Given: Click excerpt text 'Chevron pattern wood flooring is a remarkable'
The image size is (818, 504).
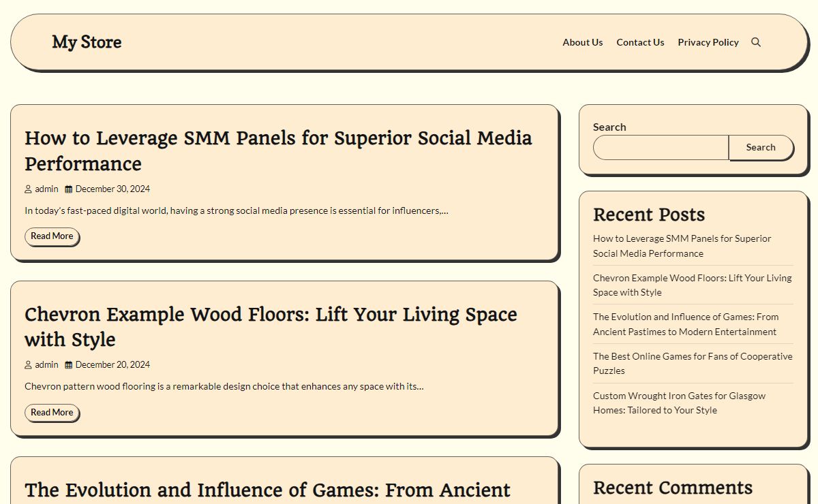Looking at the screenshot, I should point(224,387).
